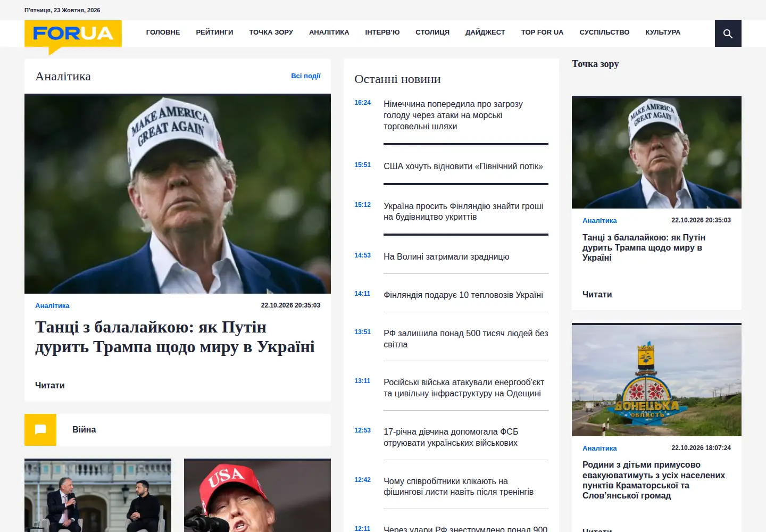Click the Точка зору sidebar heading
The image size is (766, 532).
click(595, 64)
